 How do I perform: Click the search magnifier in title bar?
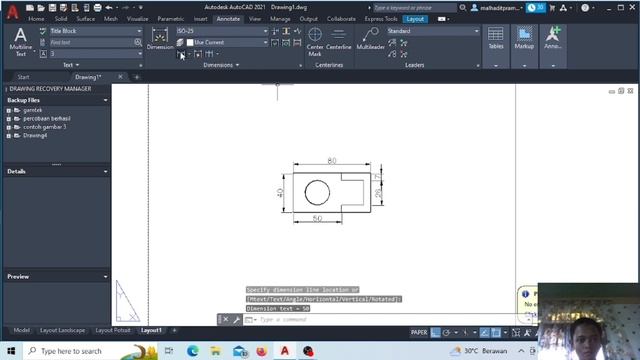(462, 8)
